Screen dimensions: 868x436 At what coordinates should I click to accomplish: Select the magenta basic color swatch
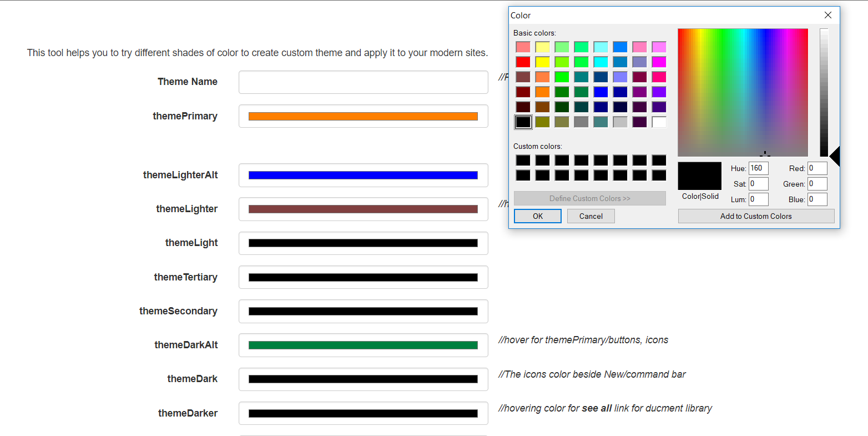(659, 62)
